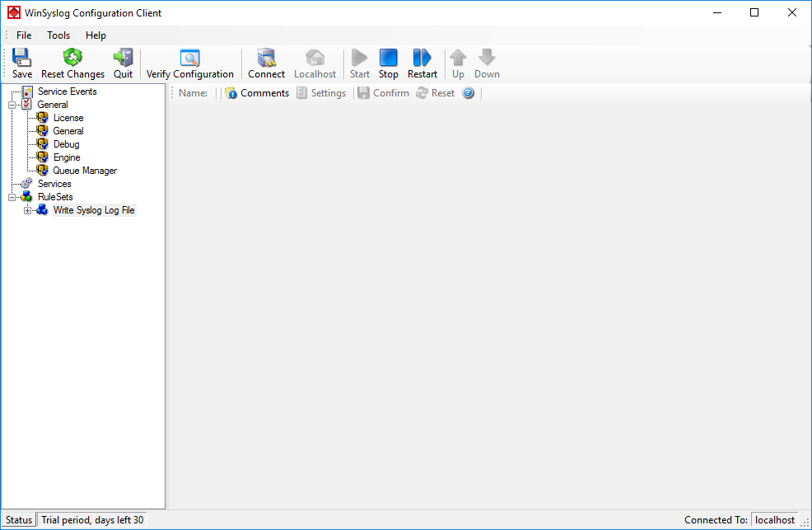Open the Help menu
This screenshot has width=812, height=530.
coord(96,35)
